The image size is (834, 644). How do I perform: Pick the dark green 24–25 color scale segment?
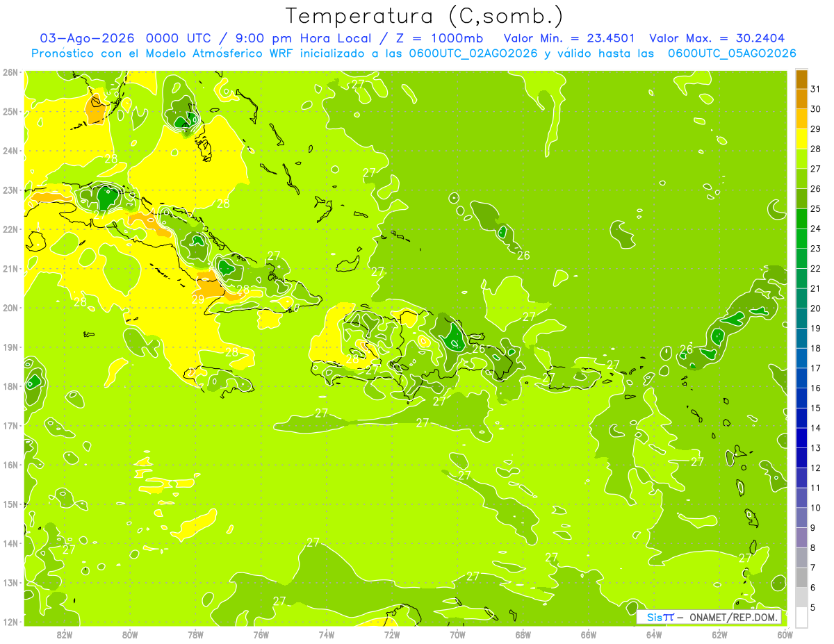pos(802,219)
